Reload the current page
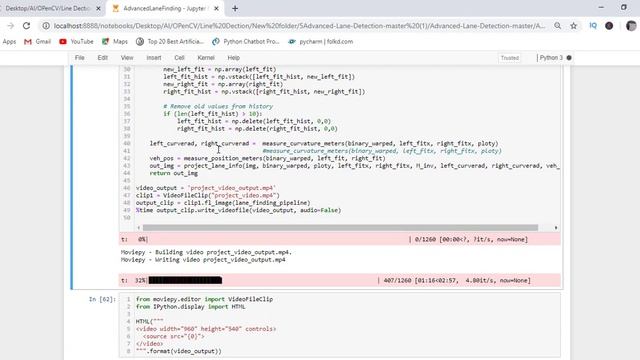640x360 pixels. click(27, 26)
